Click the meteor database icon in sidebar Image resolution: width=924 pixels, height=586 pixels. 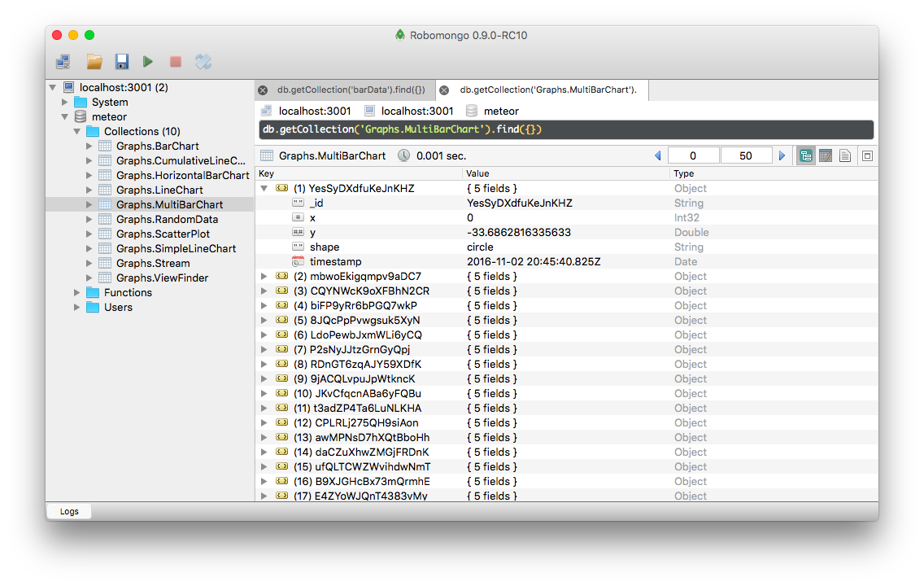pos(81,116)
